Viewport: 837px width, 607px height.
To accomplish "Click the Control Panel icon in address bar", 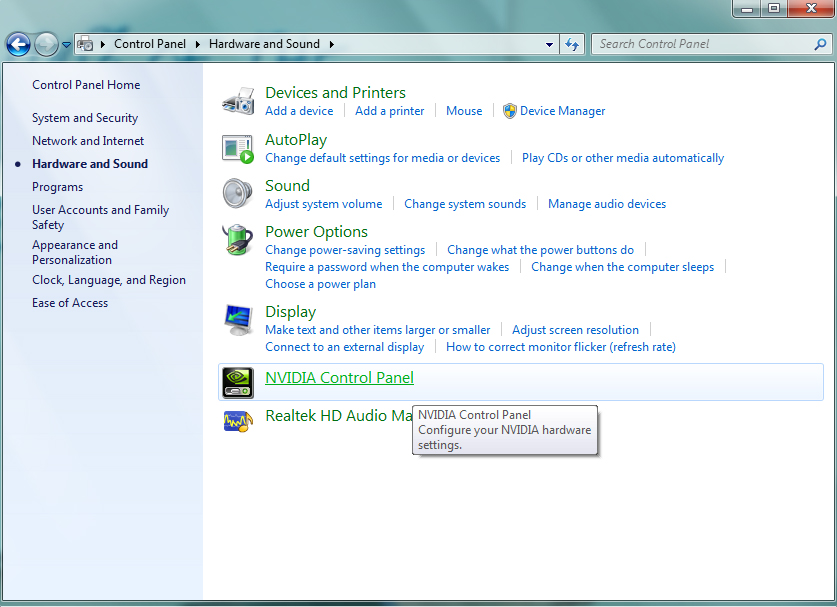I will (x=85, y=44).
